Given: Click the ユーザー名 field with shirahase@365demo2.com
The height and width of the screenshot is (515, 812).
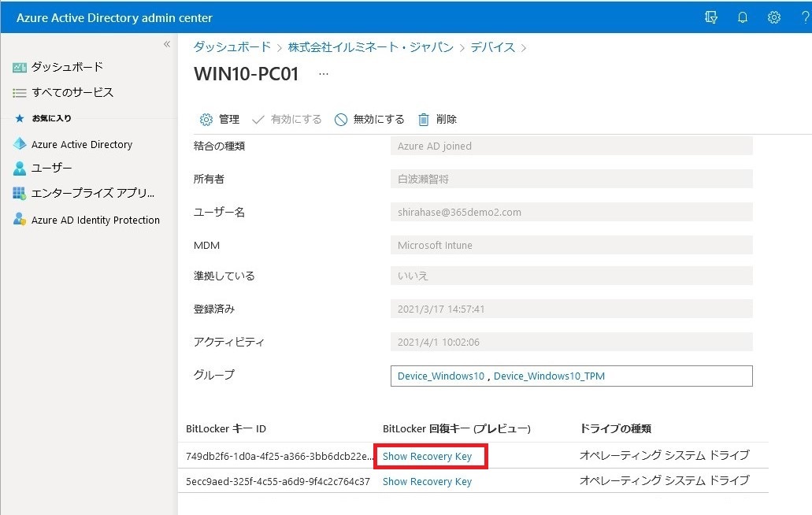Looking at the screenshot, I should coord(571,212).
